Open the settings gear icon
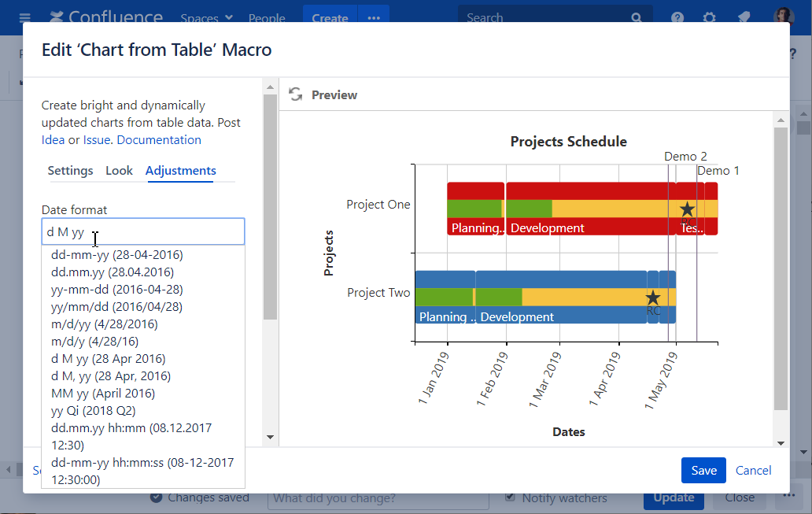The image size is (812, 514). tap(709, 18)
